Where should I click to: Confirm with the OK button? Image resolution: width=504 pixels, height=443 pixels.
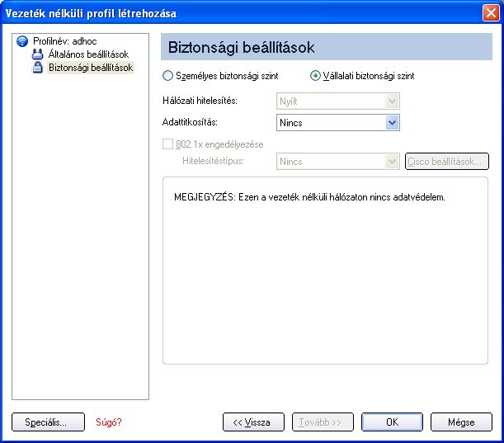click(392, 422)
